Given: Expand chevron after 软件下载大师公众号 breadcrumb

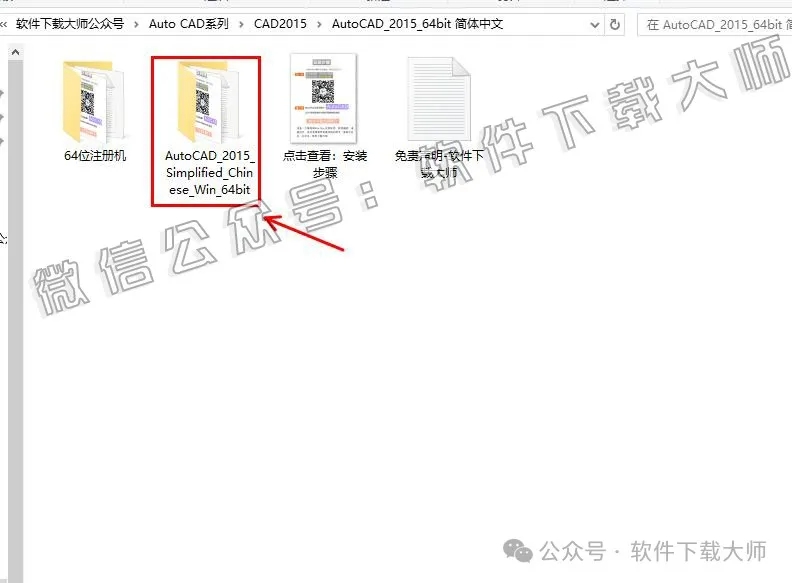Looking at the screenshot, I should (x=136, y=24).
